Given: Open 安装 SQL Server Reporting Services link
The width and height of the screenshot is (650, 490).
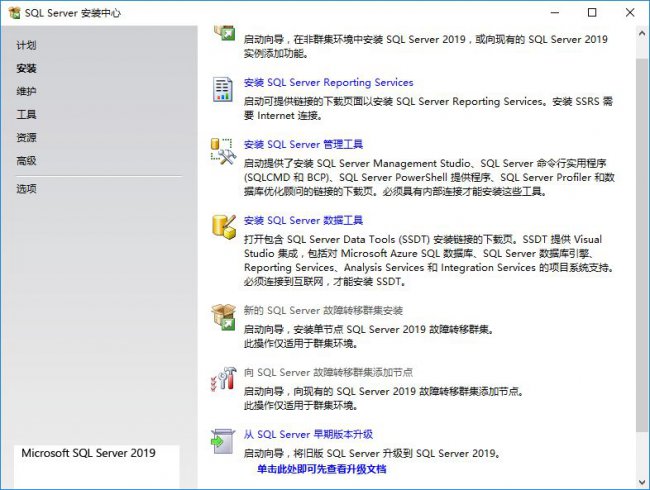Looking at the screenshot, I should click(x=328, y=82).
